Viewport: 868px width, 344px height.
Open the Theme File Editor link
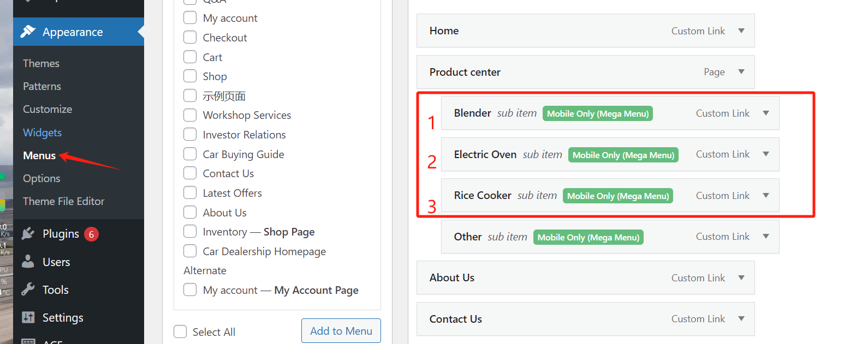pos(63,201)
